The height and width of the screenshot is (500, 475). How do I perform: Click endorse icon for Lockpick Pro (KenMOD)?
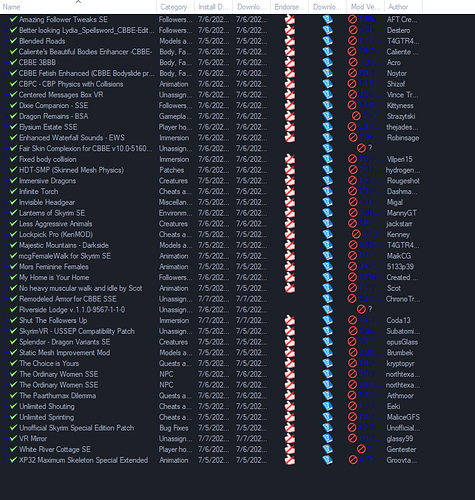pyautogui.click(x=290, y=234)
